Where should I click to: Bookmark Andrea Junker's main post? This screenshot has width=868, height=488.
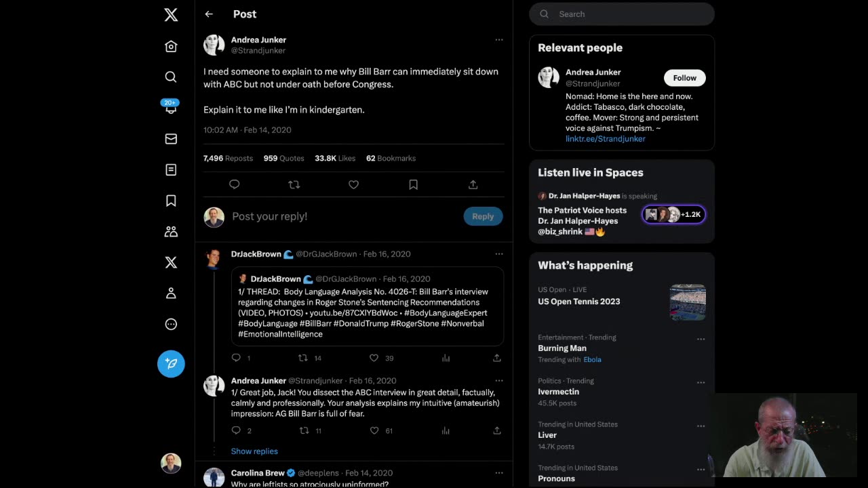point(413,184)
